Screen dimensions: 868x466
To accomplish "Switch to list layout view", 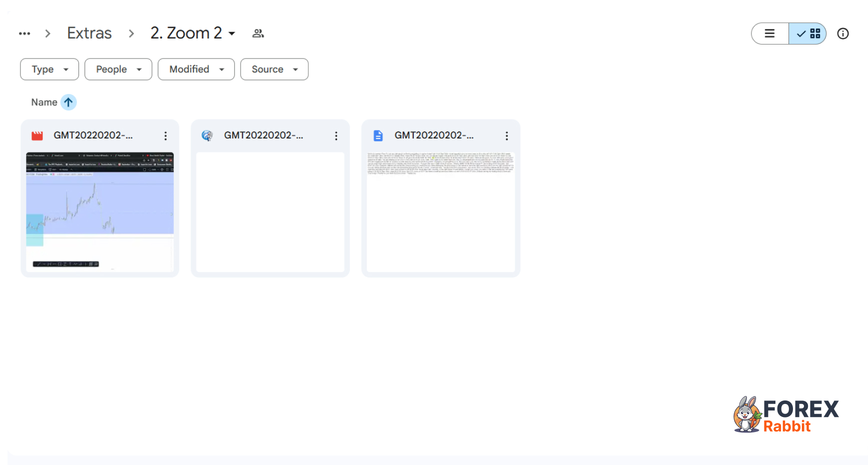I will (x=770, y=33).
